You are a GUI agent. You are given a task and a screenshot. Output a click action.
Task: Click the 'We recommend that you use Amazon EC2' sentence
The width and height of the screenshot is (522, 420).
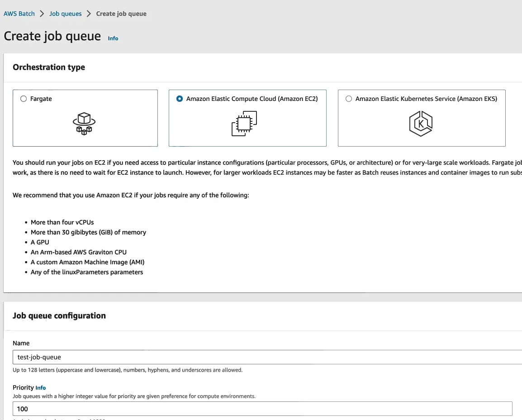(x=131, y=195)
